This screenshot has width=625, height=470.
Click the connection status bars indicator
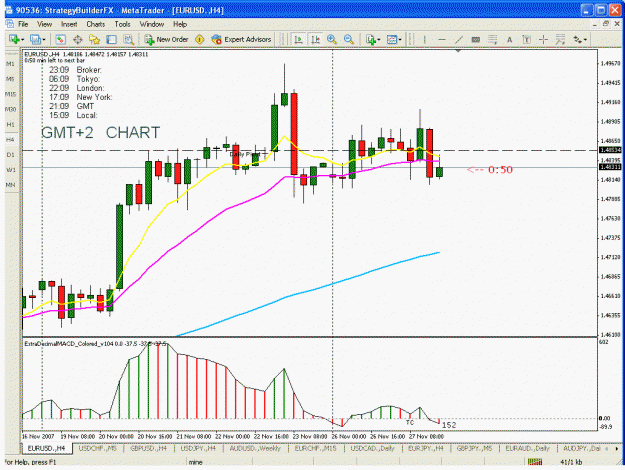pos(535,462)
